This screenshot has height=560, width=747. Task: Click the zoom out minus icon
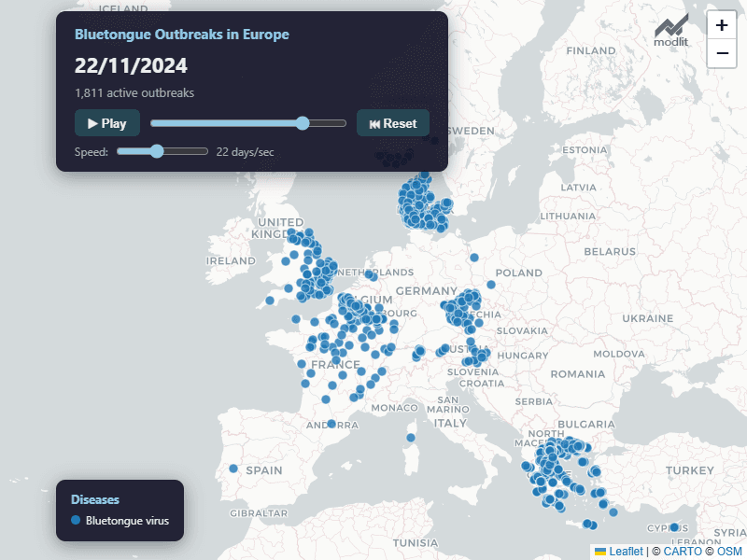tap(722, 53)
